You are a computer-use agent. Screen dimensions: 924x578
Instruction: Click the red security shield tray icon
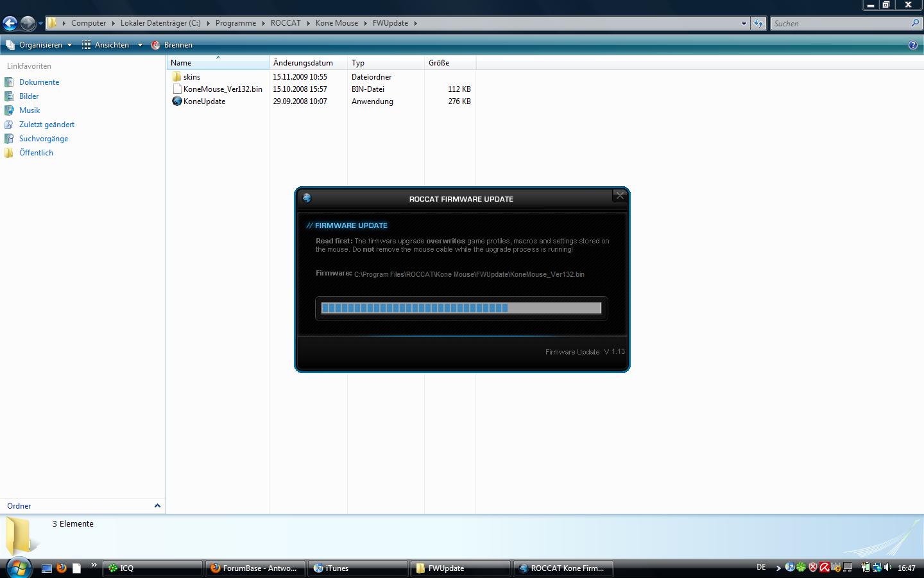(x=812, y=567)
